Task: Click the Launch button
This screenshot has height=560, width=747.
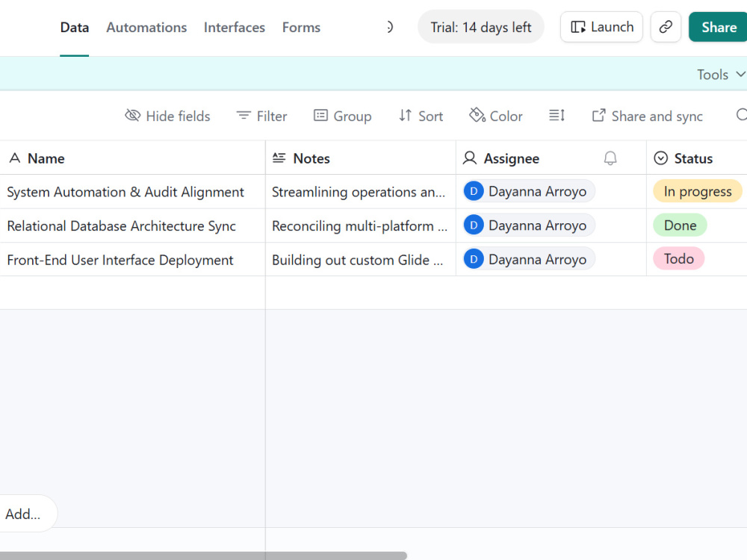Action: (601, 27)
